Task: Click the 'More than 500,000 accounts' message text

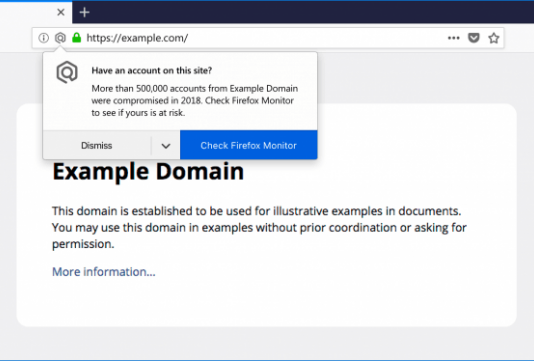Action: [x=195, y=100]
